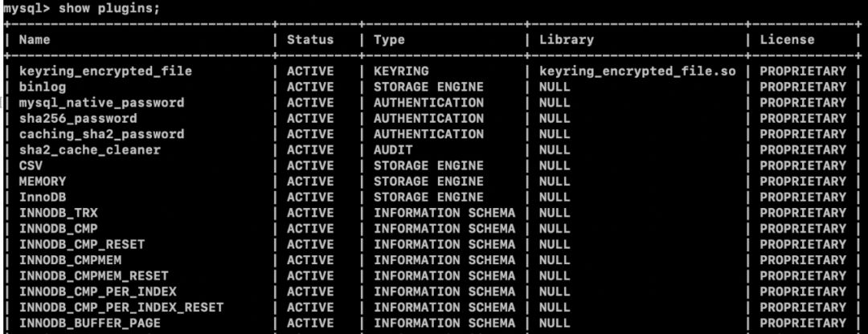The image size is (868, 334).
Task: Click the Type column header
Action: coord(389,39)
